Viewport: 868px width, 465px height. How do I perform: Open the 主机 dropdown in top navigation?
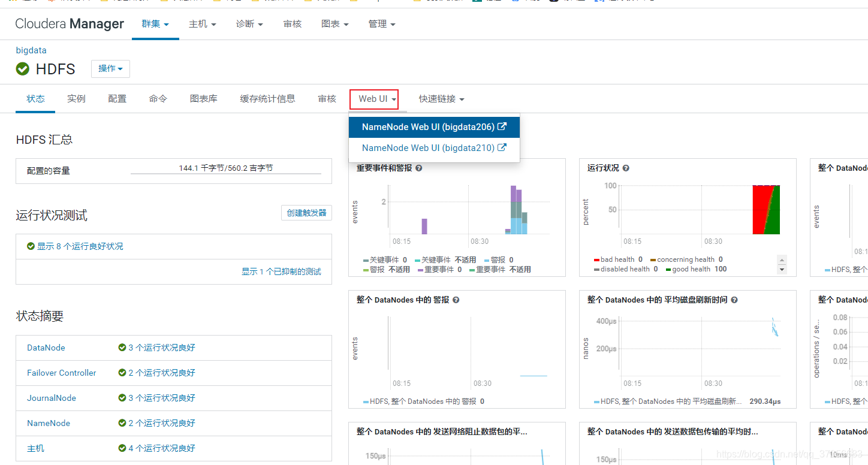[x=203, y=24]
